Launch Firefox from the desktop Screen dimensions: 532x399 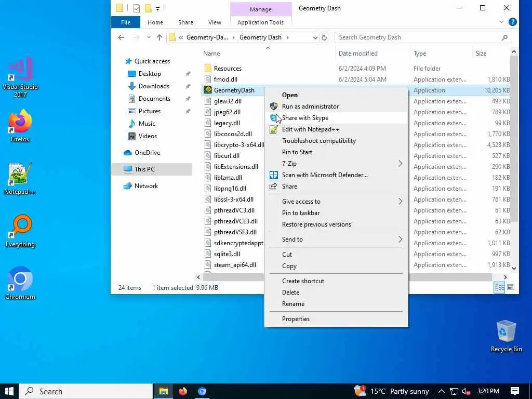pyautogui.click(x=20, y=126)
